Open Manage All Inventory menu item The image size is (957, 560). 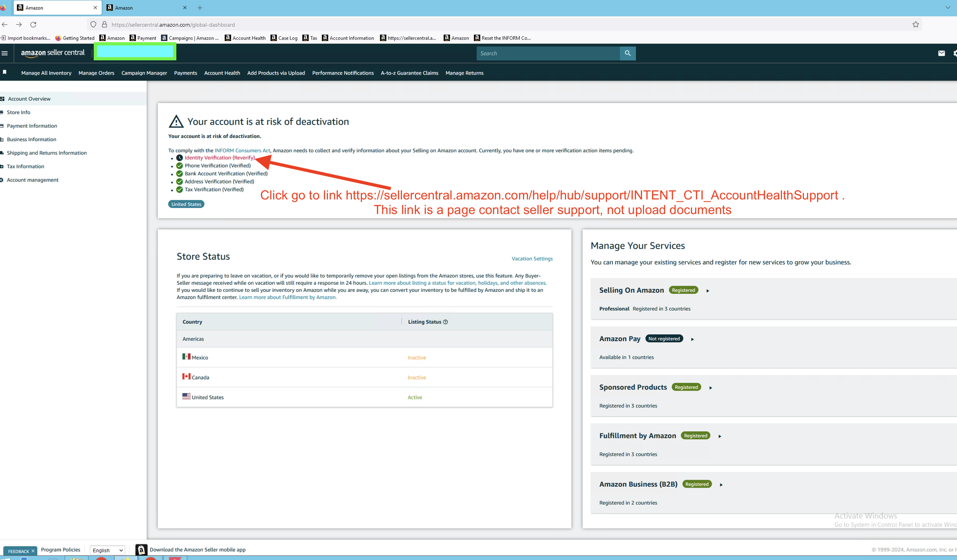tap(46, 73)
